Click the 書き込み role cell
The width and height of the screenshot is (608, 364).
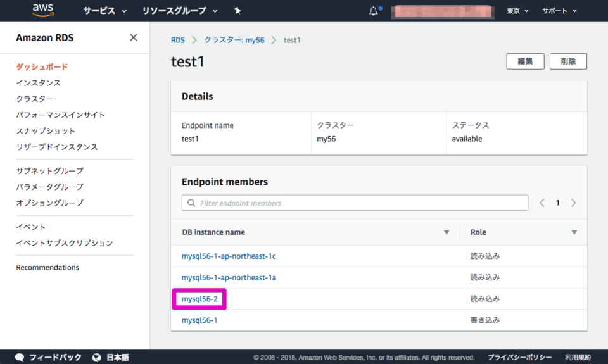(485, 320)
